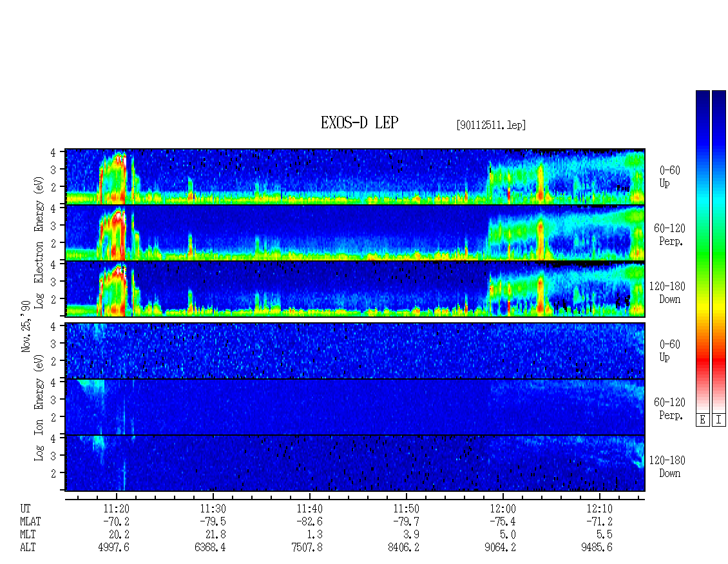Image resolution: width=728 pixels, height=564 pixels.
Task: Select the electron 0-60 Up spectrogram panel
Action: 355,177
